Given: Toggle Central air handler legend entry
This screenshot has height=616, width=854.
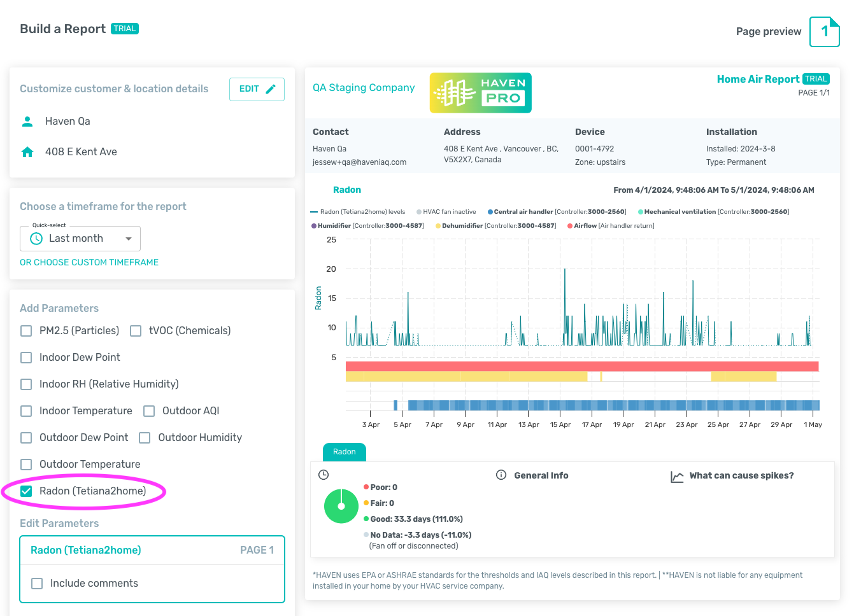Looking at the screenshot, I should 557,212.
